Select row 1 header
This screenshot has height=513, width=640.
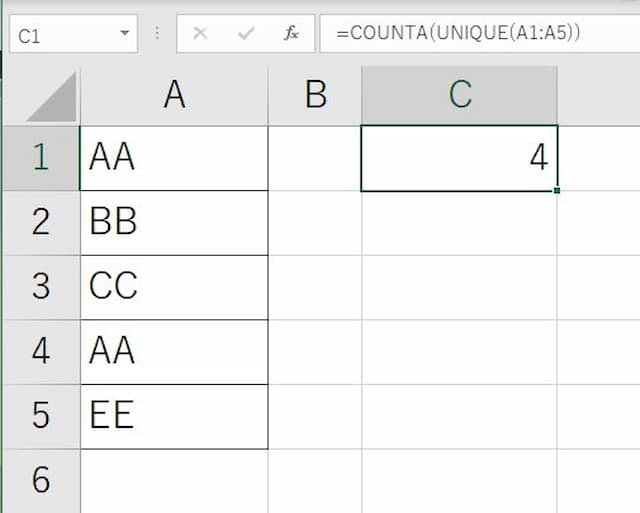click(40, 158)
